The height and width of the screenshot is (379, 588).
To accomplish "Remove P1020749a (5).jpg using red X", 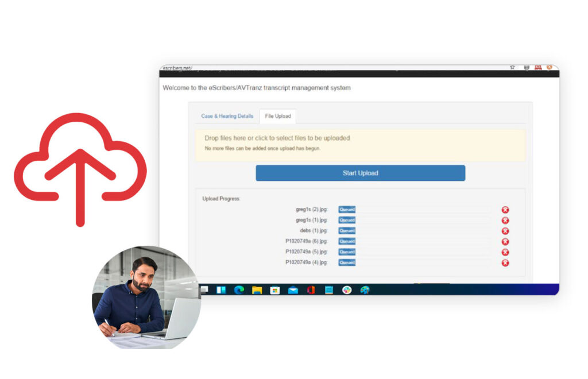I will [505, 252].
